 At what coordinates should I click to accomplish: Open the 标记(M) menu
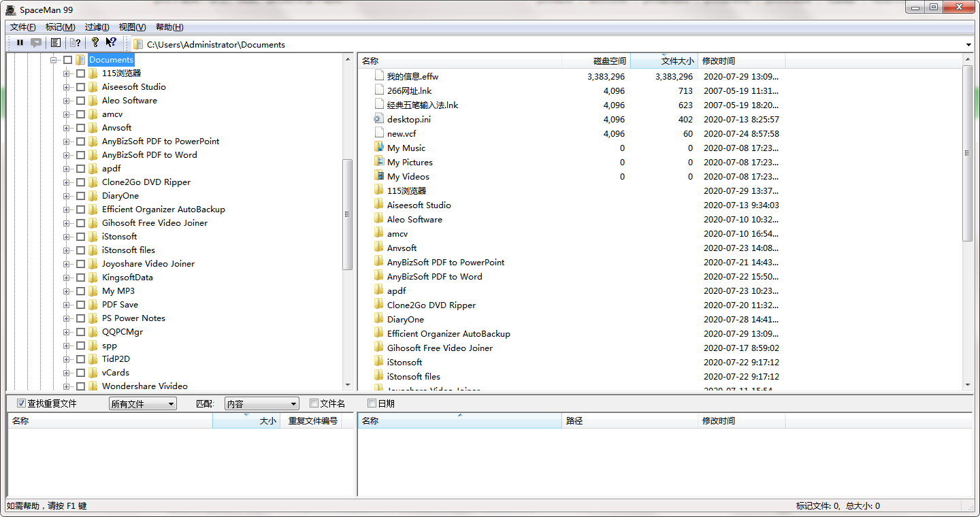point(61,27)
